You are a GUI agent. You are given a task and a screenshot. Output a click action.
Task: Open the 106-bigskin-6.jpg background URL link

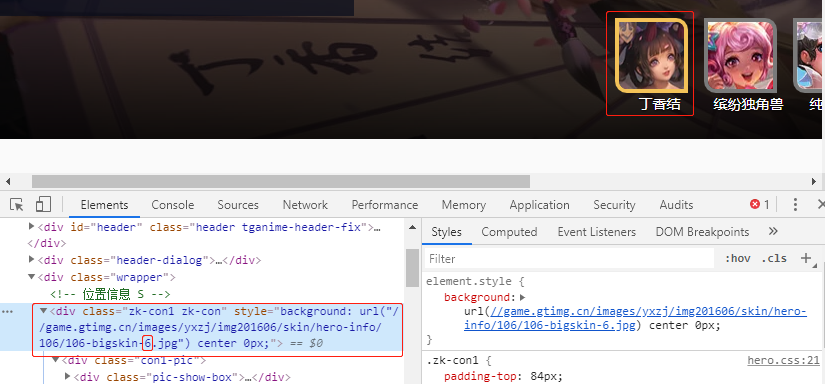pyautogui.click(x=635, y=318)
